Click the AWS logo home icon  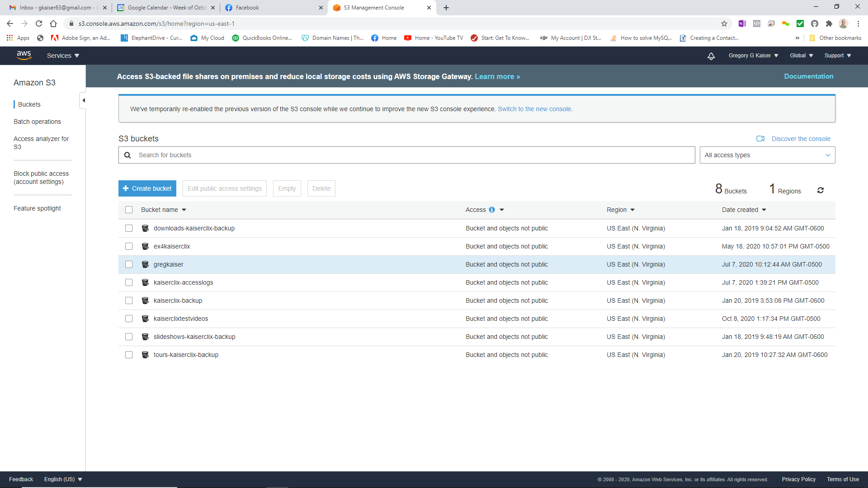[24, 55]
